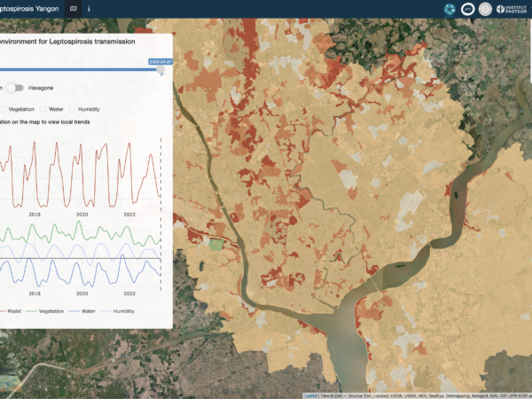This screenshot has width=532, height=399.
Task: Click the Institut Pasteur logo
Action: point(512,9)
